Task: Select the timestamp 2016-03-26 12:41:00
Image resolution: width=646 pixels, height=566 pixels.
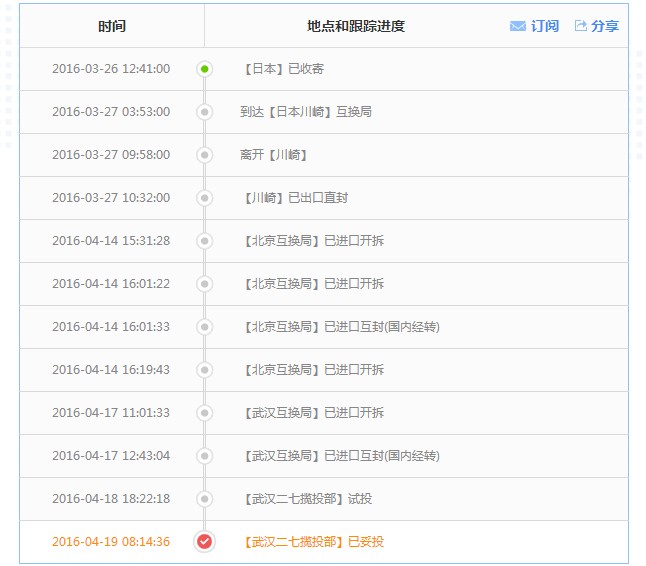Action: pyautogui.click(x=111, y=68)
